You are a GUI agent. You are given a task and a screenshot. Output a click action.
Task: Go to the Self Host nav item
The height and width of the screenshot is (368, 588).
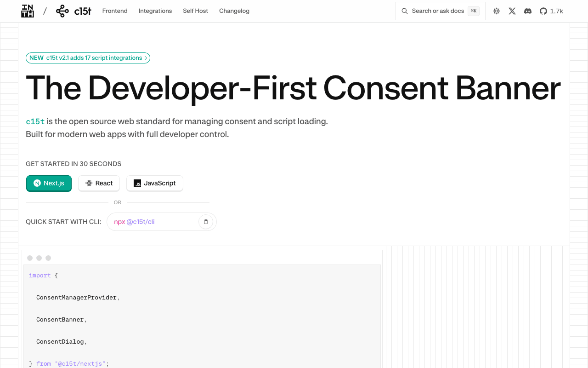pyautogui.click(x=196, y=11)
